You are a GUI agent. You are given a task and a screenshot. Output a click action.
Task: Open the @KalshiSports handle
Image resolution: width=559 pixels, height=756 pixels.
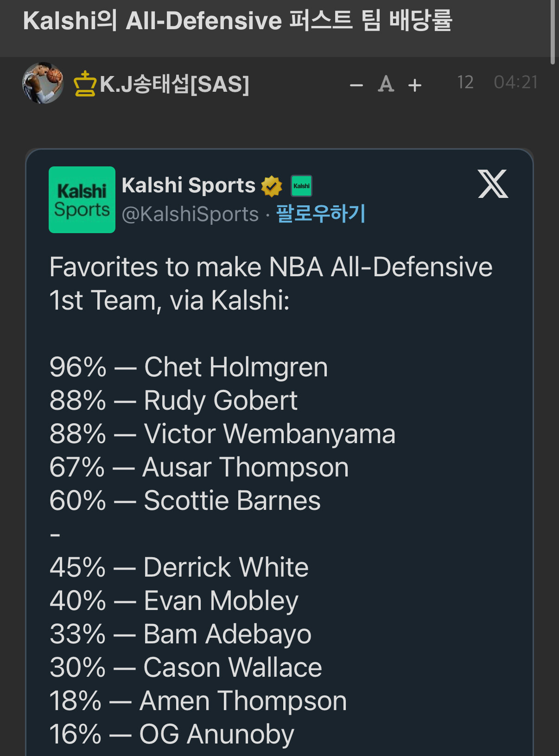(x=190, y=214)
